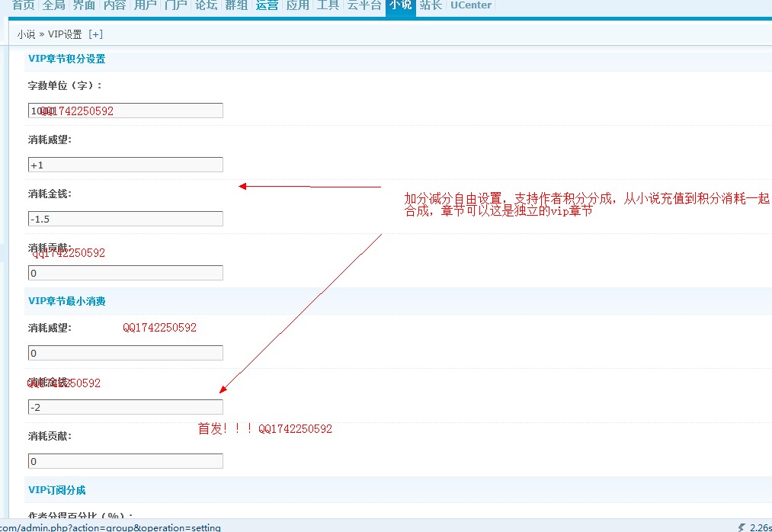The height and width of the screenshot is (532, 772).
Task: Select the 运营 tab
Action: [x=267, y=5]
